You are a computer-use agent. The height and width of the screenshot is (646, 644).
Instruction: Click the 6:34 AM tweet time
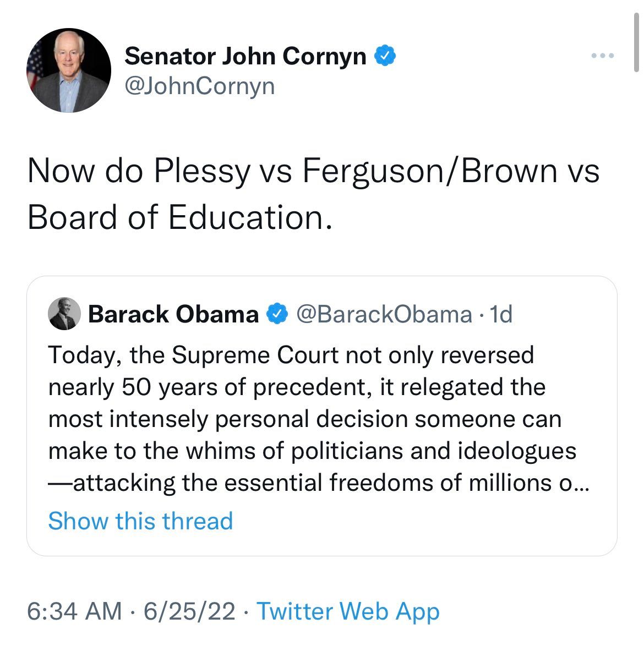[74, 611]
